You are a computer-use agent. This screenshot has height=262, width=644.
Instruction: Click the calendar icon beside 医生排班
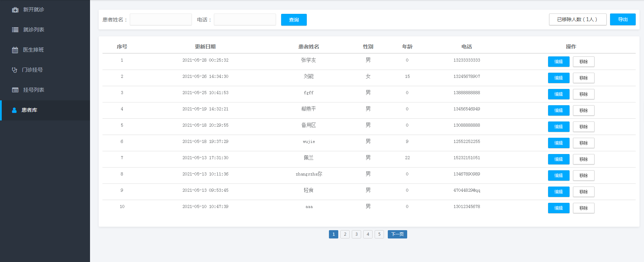click(15, 50)
